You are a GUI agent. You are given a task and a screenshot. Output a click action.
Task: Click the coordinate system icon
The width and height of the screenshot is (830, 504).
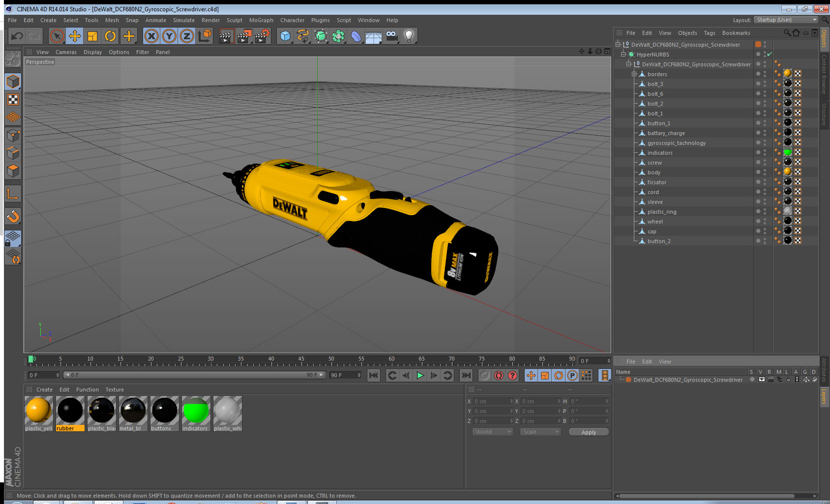205,36
